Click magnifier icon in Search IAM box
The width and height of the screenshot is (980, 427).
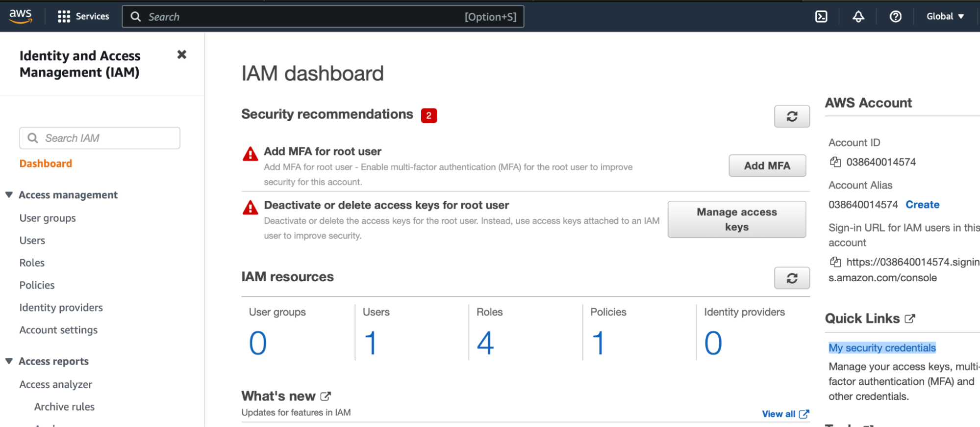pos(33,138)
